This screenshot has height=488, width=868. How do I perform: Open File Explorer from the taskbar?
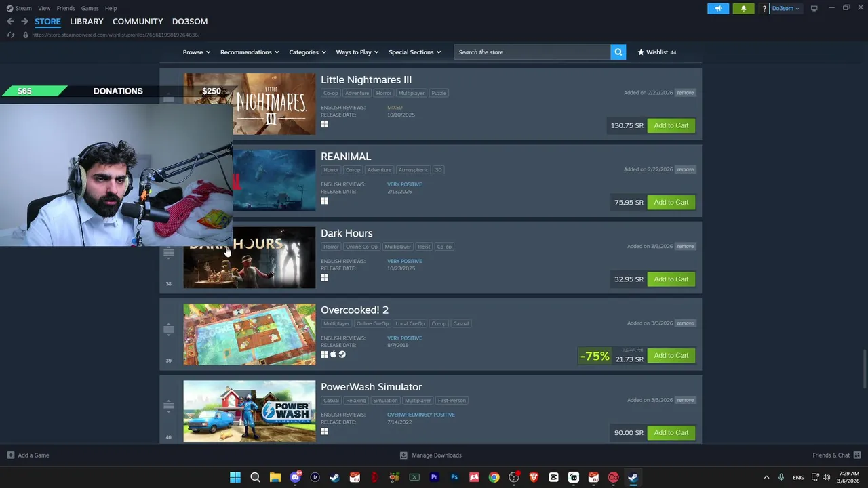275,477
